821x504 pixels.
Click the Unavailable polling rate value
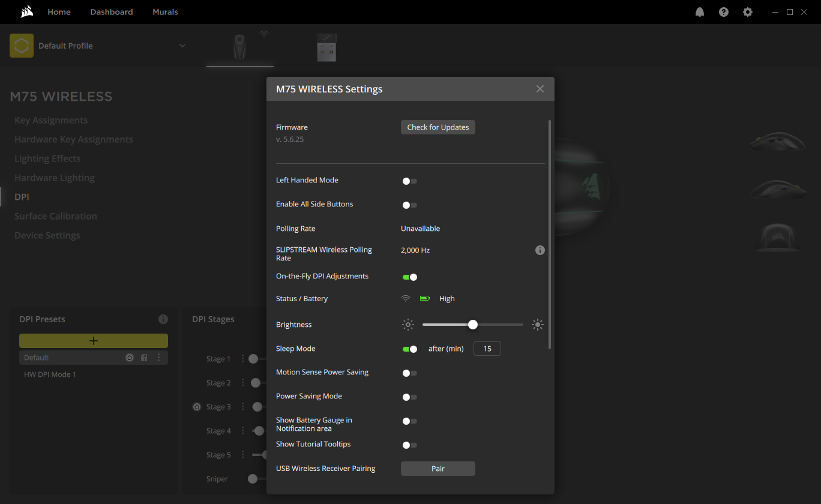[421, 229]
